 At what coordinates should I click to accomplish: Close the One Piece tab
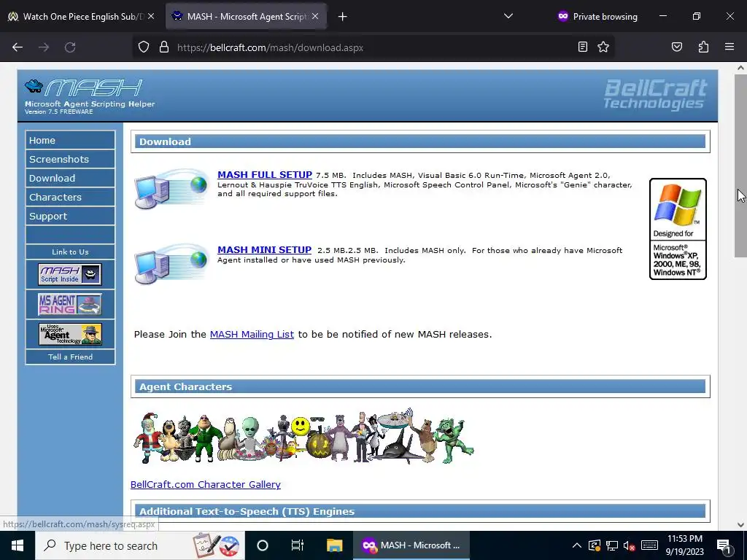click(151, 16)
